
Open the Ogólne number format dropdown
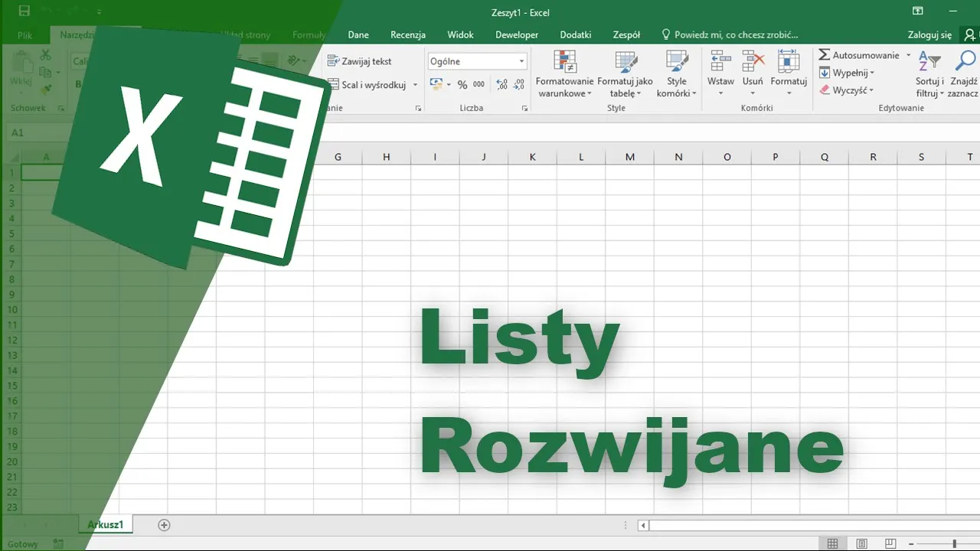click(522, 61)
